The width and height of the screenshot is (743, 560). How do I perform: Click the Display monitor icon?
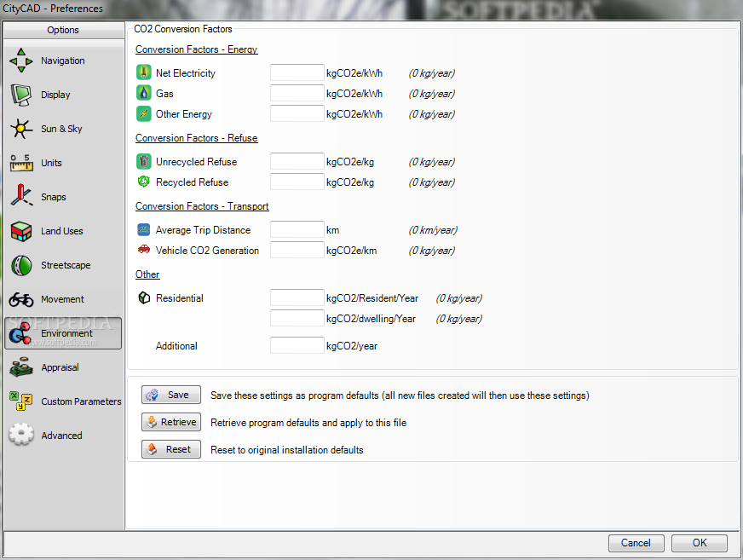(x=20, y=95)
